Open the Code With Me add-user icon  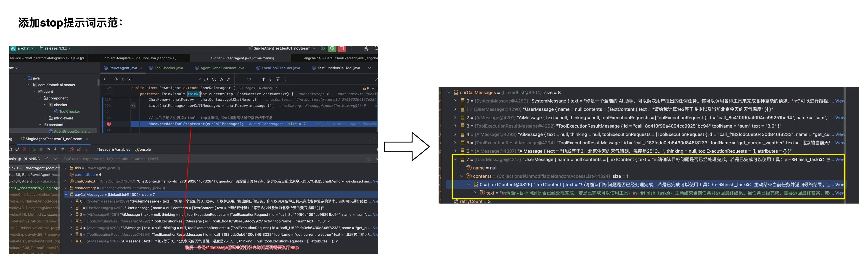[366, 48]
